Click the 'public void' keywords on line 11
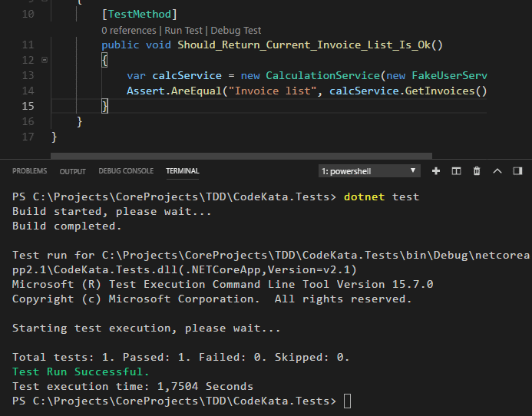 pyautogui.click(x=136, y=45)
